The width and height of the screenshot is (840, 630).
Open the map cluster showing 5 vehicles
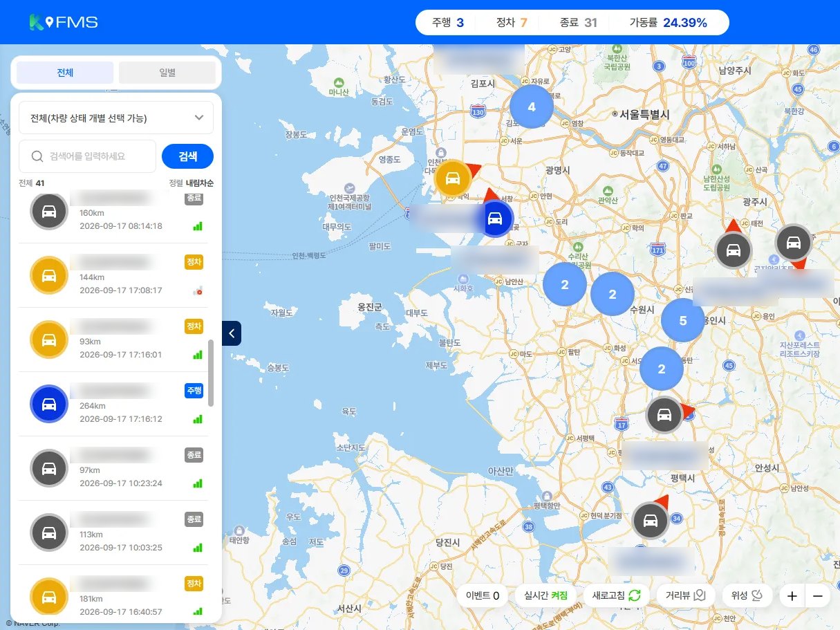[x=683, y=321]
